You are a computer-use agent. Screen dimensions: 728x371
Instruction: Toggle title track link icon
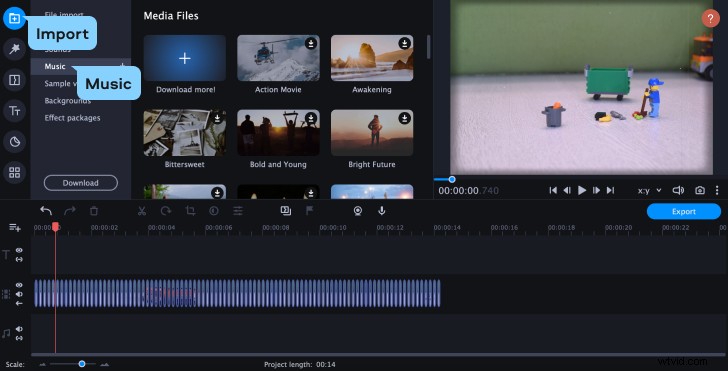[19, 259]
